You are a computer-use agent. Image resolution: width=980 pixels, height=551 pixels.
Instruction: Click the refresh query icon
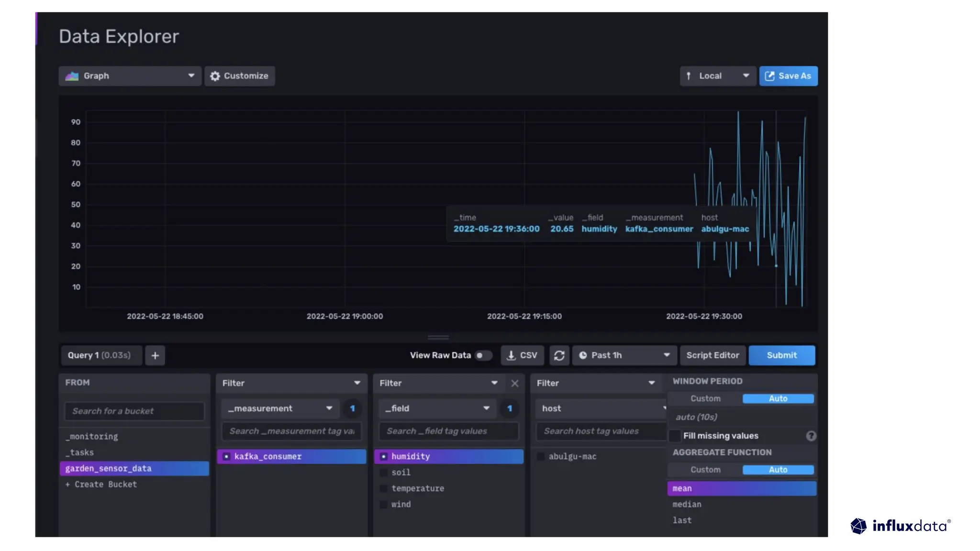(x=559, y=355)
